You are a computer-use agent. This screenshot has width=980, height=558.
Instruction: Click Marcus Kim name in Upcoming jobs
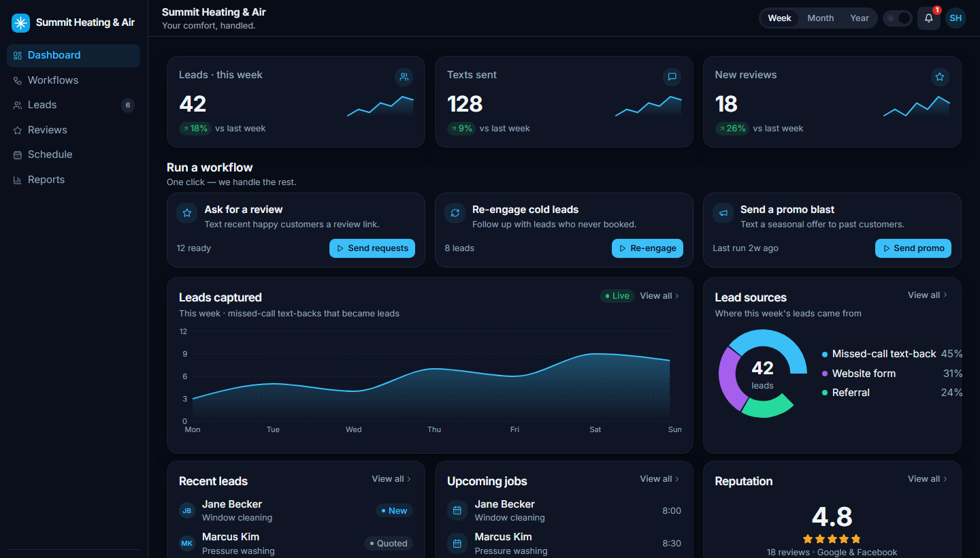click(x=503, y=537)
